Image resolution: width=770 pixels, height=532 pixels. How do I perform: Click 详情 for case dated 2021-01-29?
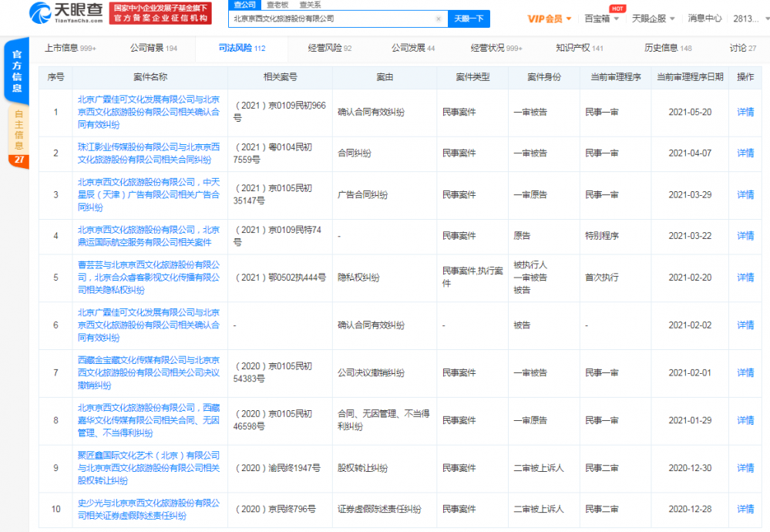click(x=745, y=420)
